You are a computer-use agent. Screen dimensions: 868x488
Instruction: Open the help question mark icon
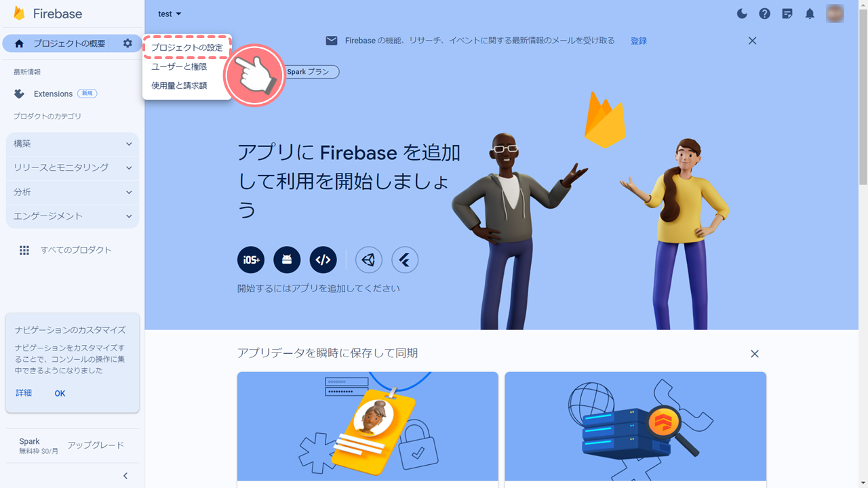pos(764,14)
